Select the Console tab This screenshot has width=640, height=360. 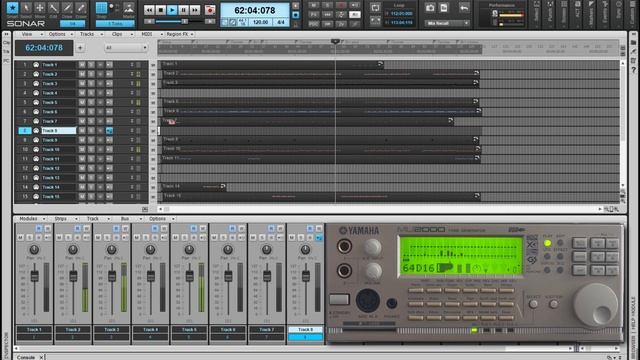click(26, 357)
